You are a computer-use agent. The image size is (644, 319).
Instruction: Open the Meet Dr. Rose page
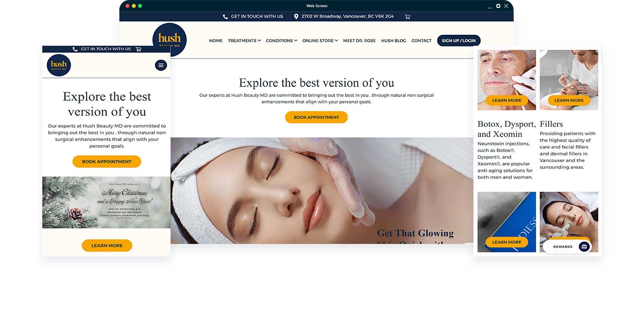(x=359, y=41)
